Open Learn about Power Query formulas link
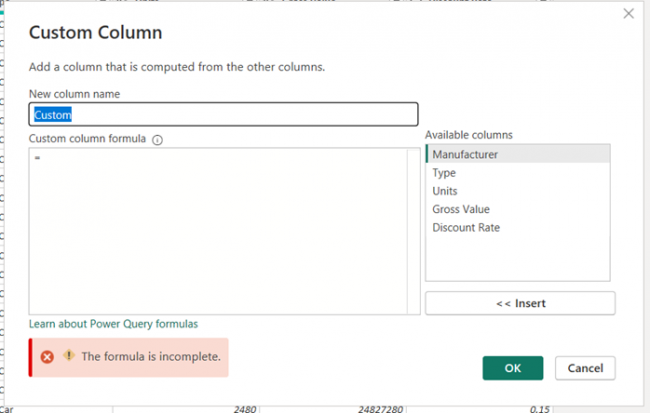Viewport: 650px width, 413px height. (113, 324)
